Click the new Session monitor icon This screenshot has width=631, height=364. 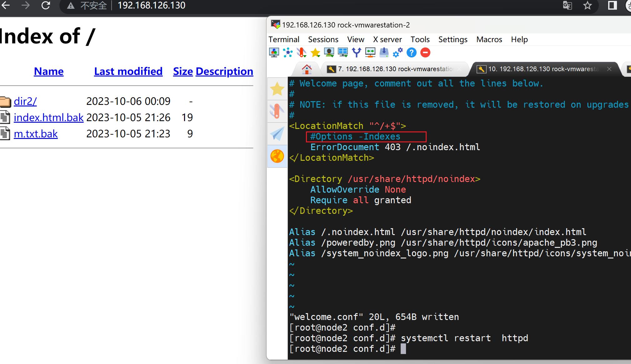click(274, 52)
